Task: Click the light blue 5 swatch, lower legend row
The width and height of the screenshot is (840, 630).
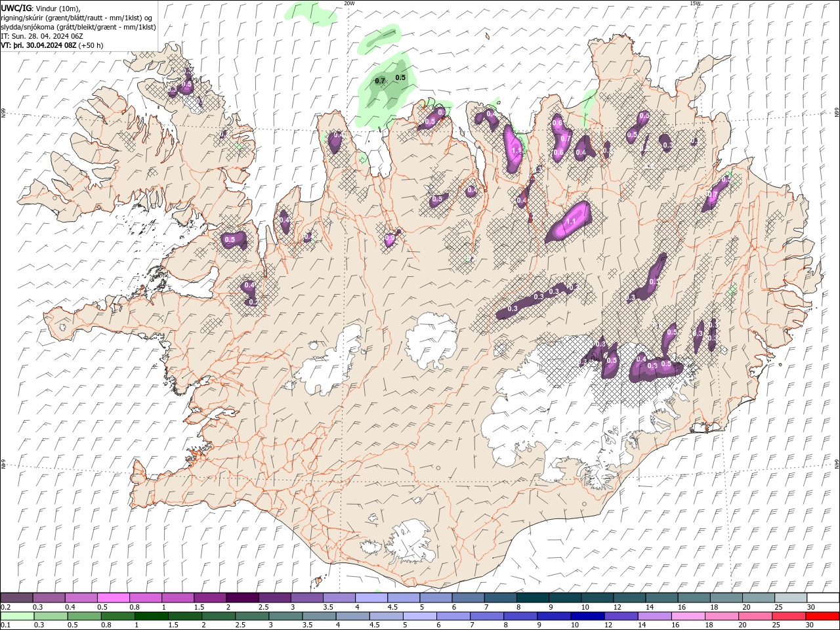Action: [420, 616]
